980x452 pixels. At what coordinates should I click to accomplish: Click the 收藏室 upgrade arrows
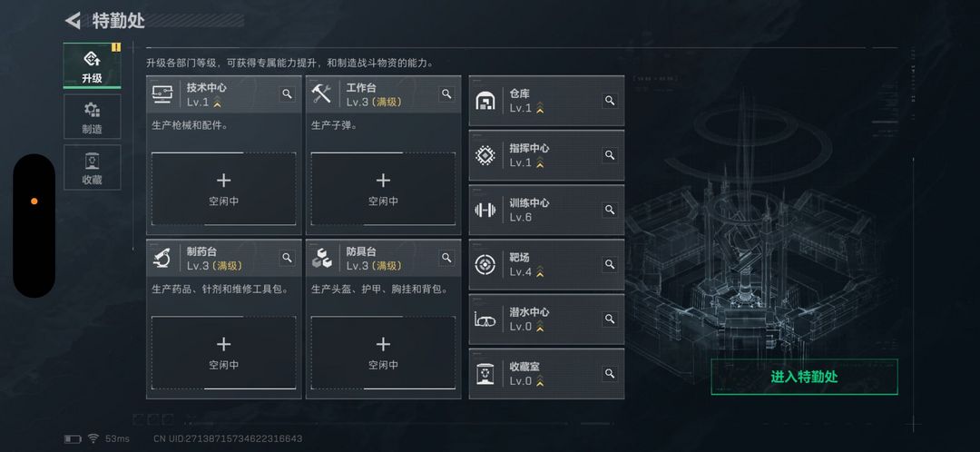click(540, 381)
